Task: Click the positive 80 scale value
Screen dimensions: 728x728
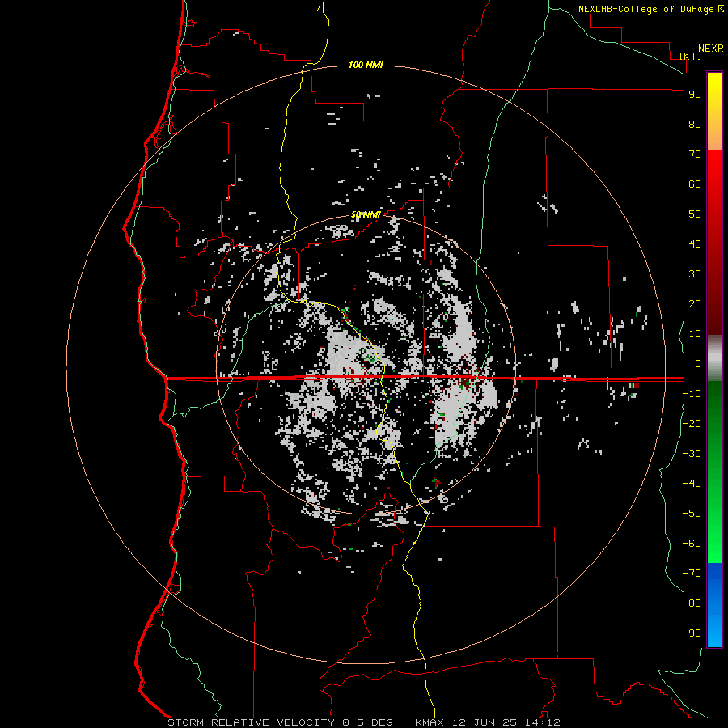Action: [695, 125]
